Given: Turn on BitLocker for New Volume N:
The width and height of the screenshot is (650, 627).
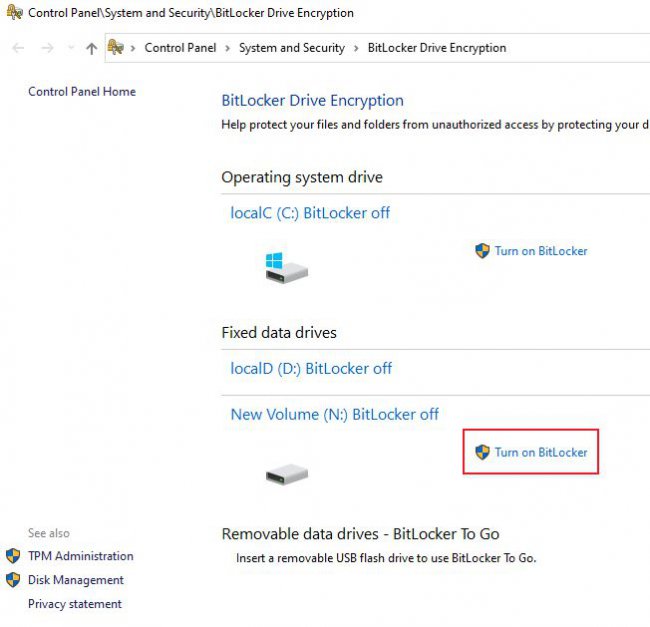Looking at the screenshot, I should [x=541, y=452].
